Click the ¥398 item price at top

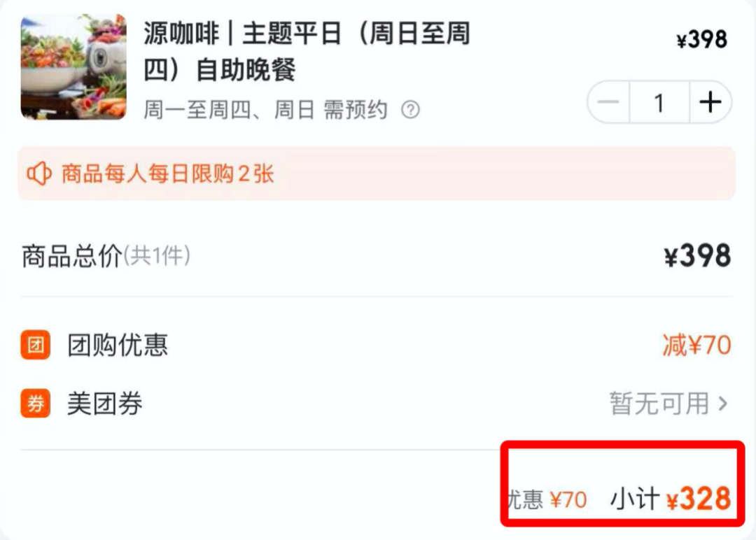pos(702,39)
